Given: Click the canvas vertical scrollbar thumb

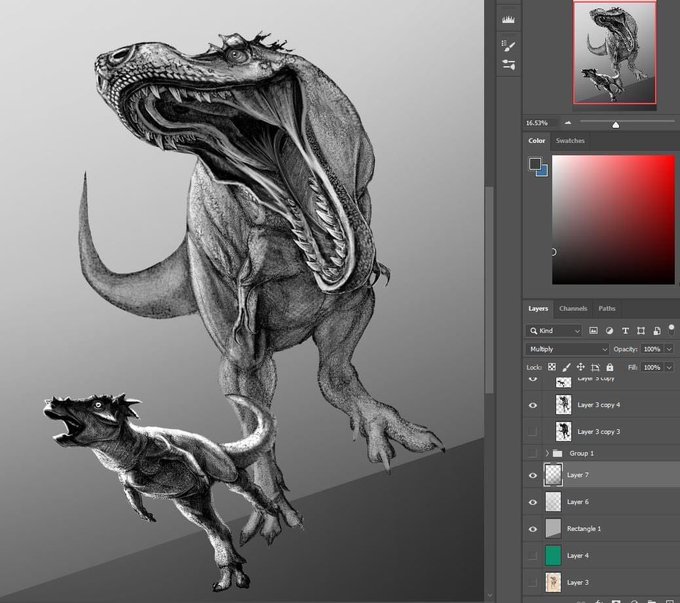Looking at the screenshot, I should point(490,290).
